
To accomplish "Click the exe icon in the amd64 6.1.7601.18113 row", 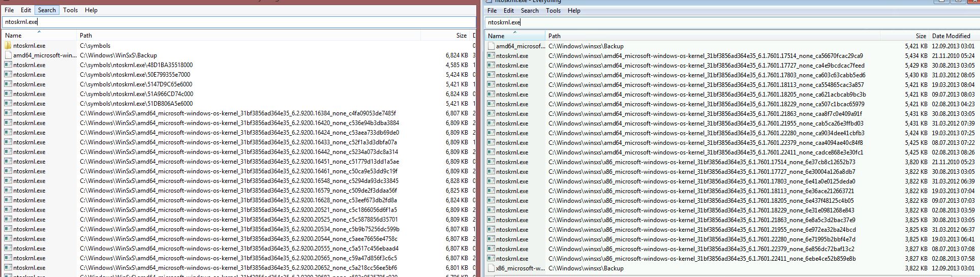I will click(491, 85).
